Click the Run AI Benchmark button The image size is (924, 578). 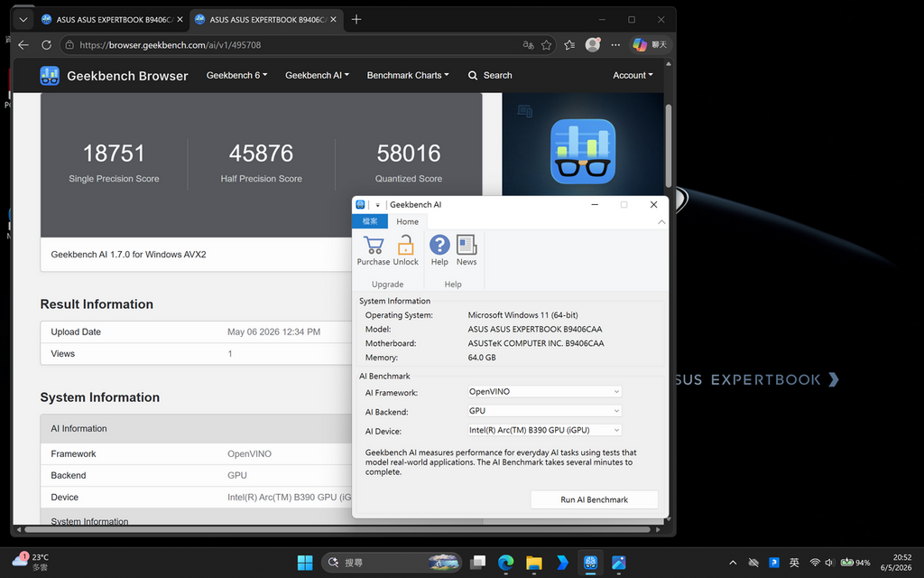pyautogui.click(x=594, y=499)
